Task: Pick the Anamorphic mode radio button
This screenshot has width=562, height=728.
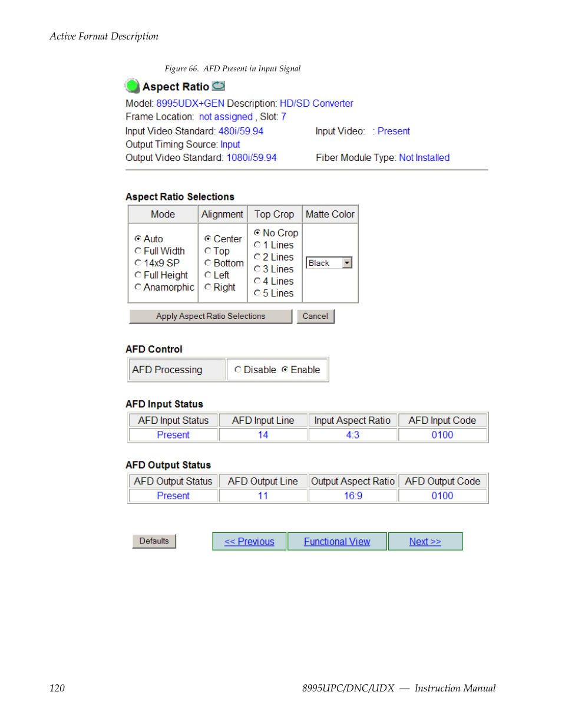Action: 138,287
